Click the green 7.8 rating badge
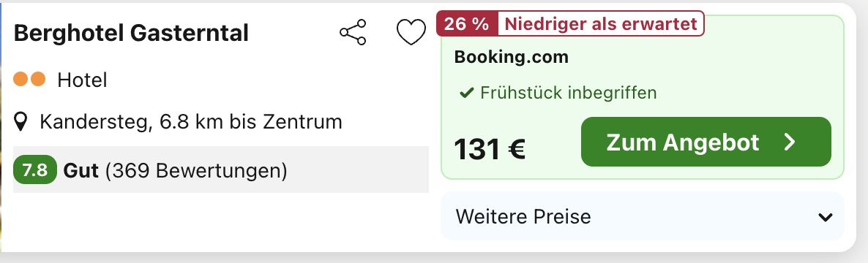Image resolution: width=868 pixels, height=263 pixels. tap(35, 171)
